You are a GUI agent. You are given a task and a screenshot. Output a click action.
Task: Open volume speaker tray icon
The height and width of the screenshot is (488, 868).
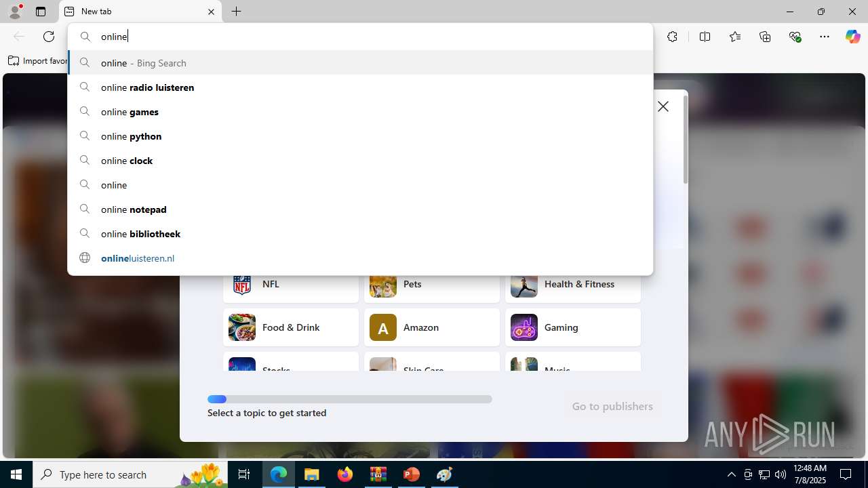(781, 474)
